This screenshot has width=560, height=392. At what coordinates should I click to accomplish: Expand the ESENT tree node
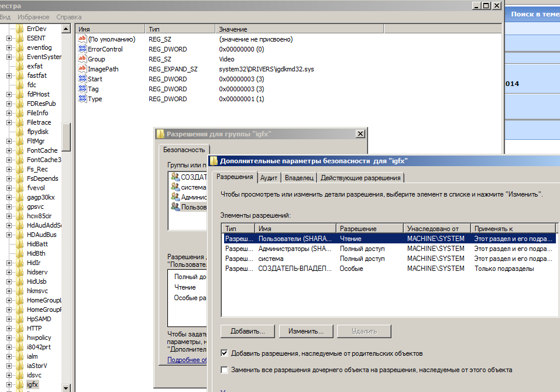coord(9,38)
